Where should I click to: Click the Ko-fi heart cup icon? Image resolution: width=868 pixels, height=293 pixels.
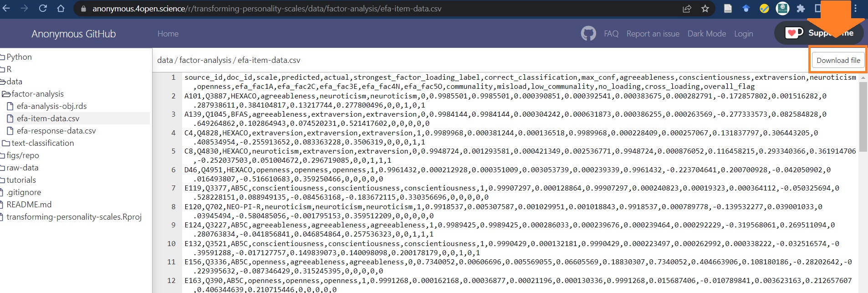pyautogui.click(x=794, y=33)
